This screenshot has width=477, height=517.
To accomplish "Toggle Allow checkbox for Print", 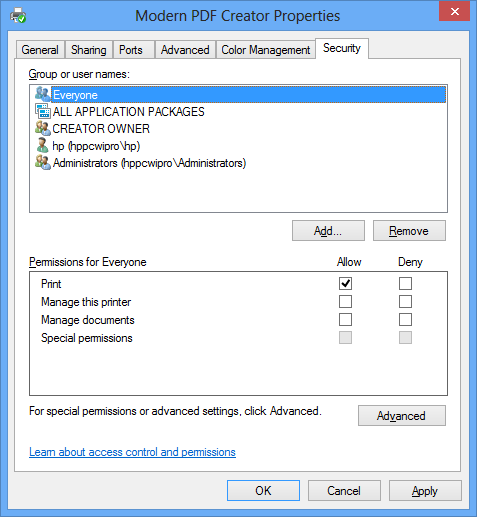I will pyautogui.click(x=345, y=284).
